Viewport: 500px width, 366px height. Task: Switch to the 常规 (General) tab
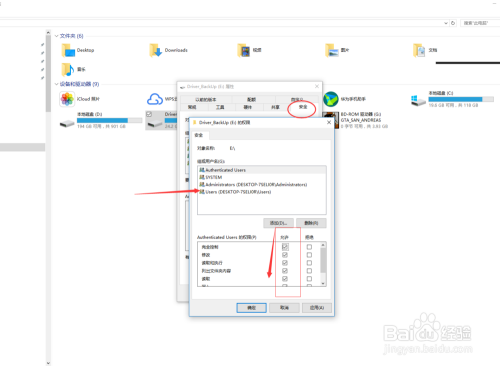192,107
